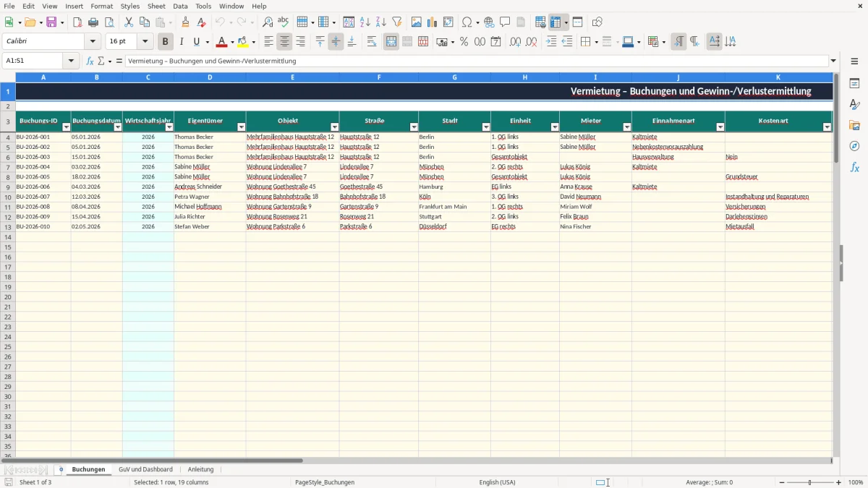The width and height of the screenshot is (868, 488).
Task: Click PageStyle_Buchungen in status bar
Action: pyautogui.click(x=325, y=482)
